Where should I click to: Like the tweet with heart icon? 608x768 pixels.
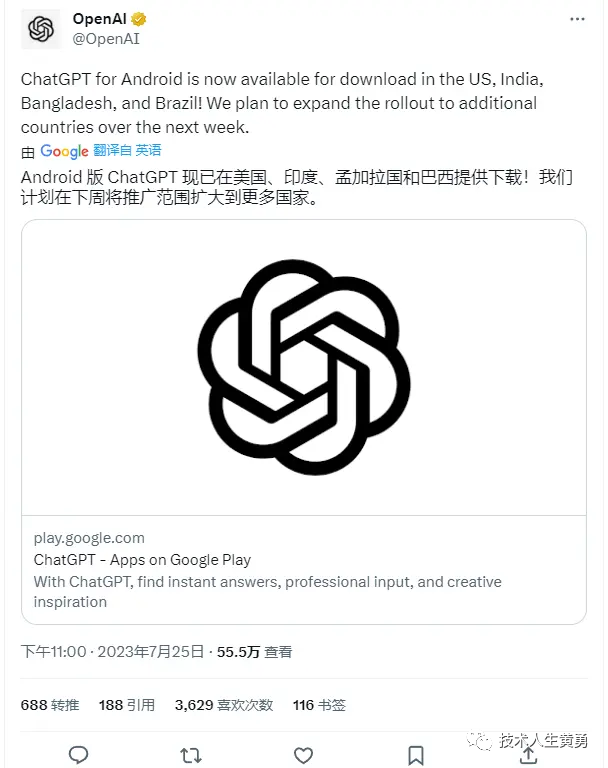[x=303, y=755]
